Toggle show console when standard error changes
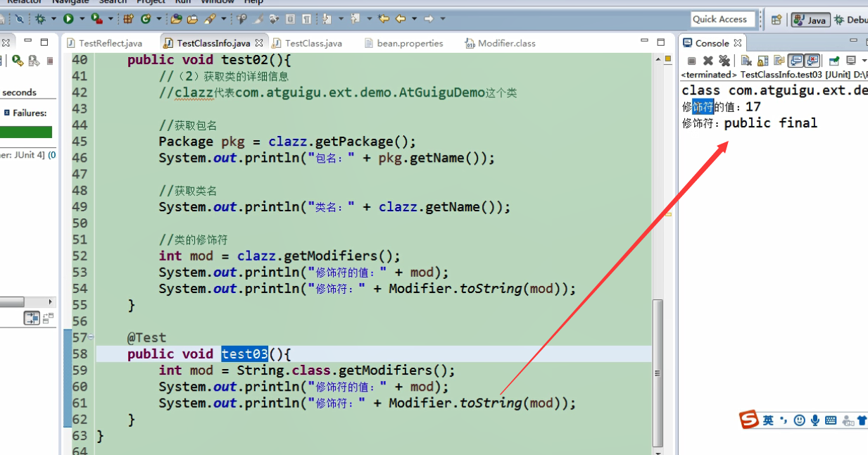Image resolution: width=868 pixels, height=455 pixels. coord(812,61)
